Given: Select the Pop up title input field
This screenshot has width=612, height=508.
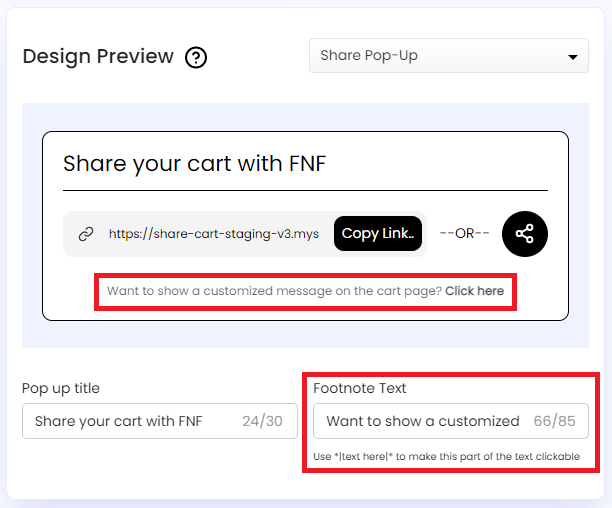Looking at the screenshot, I should pos(160,421).
